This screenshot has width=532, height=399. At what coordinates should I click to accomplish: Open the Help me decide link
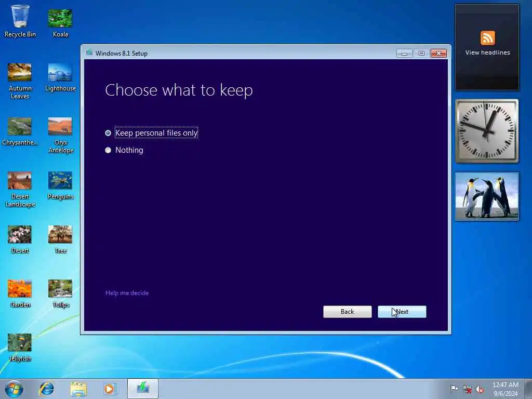127,293
